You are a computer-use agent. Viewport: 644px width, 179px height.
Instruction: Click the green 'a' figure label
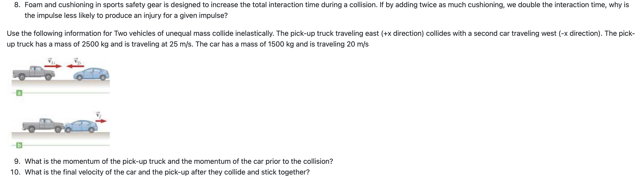(19, 93)
